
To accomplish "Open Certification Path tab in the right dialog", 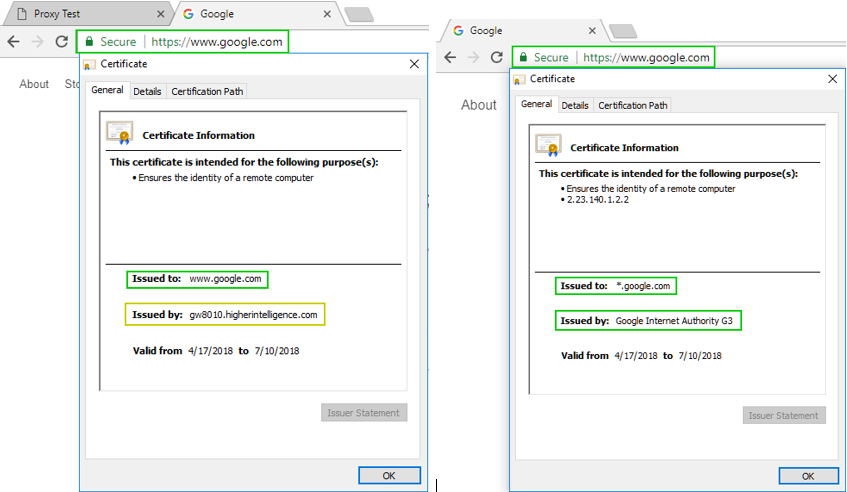I will point(633,105).
